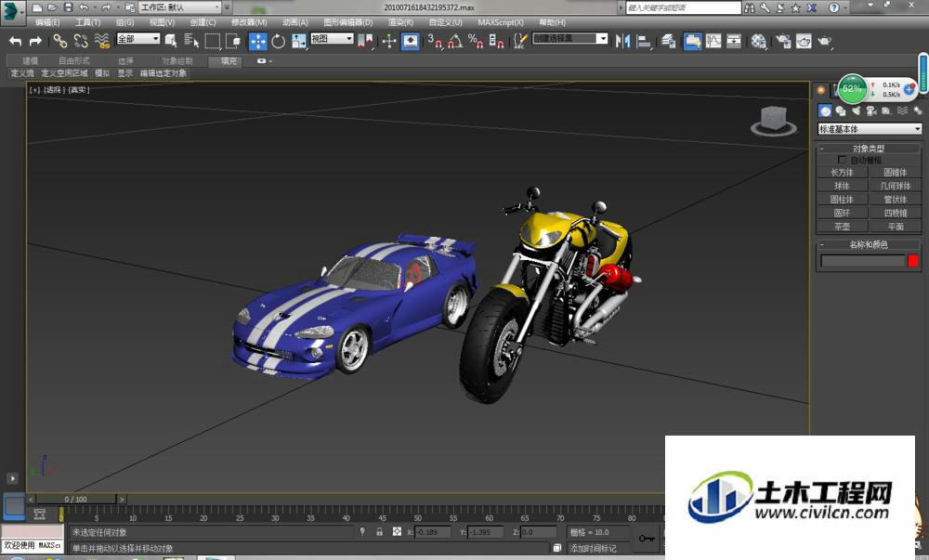
Task: Open the reference coordinate system dropdown 视图
Action: click(x=332, y=38)
